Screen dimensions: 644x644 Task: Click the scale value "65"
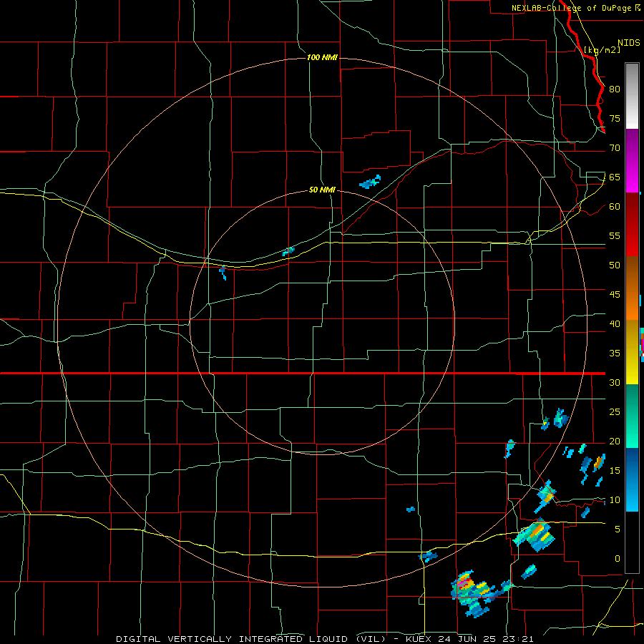pyautogui.click(x=615, y=177)
